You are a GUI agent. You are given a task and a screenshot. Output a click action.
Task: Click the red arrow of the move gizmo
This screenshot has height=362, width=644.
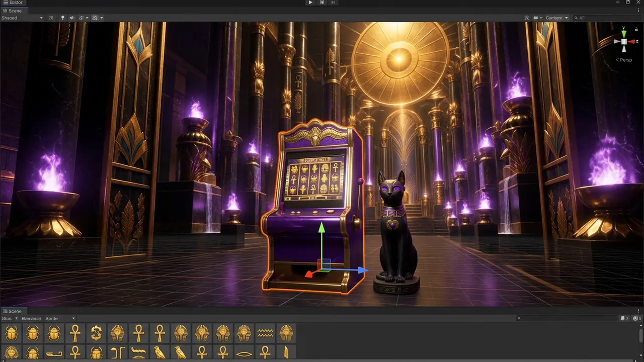pyautogui.click(x=309, y=275)
